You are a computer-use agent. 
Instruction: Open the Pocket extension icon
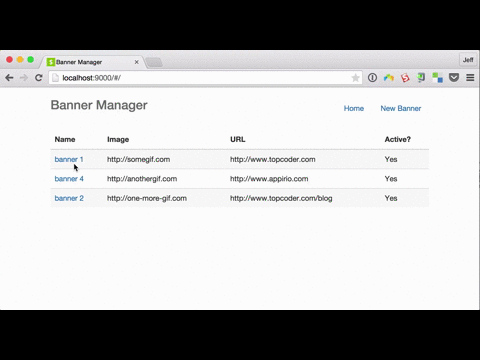(x=454, y=78)
